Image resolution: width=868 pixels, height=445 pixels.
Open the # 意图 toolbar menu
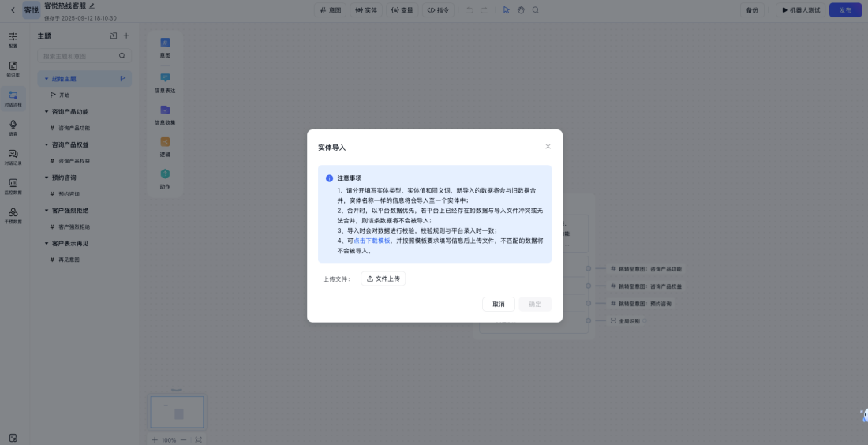click(331, 10)
